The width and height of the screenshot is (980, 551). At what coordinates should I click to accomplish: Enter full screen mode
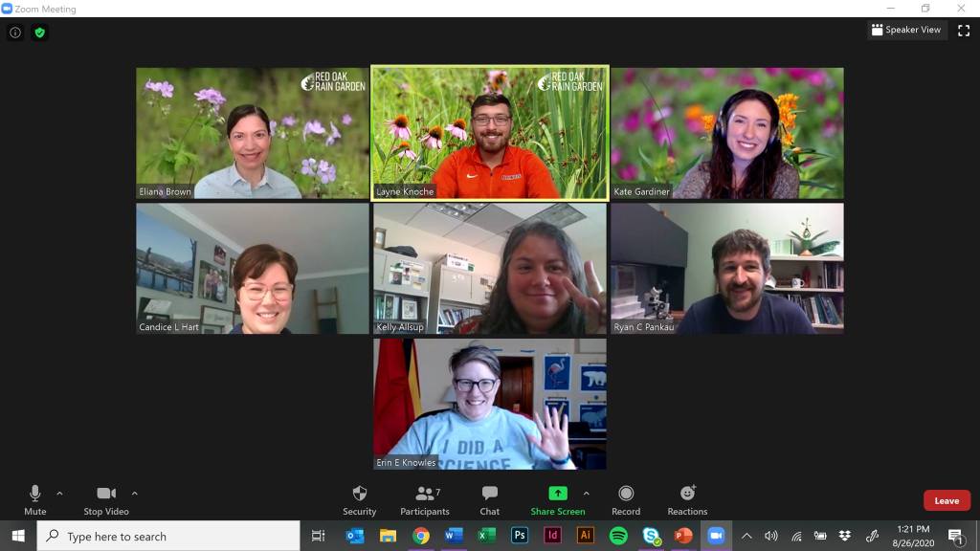pos(964,31)
